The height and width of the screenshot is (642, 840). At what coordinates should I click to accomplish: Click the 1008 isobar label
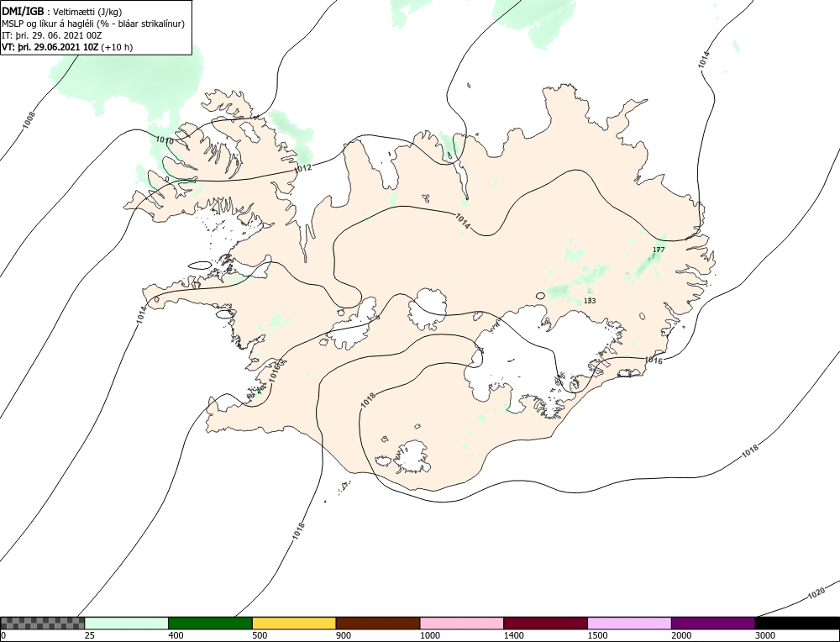coord(29,119)
